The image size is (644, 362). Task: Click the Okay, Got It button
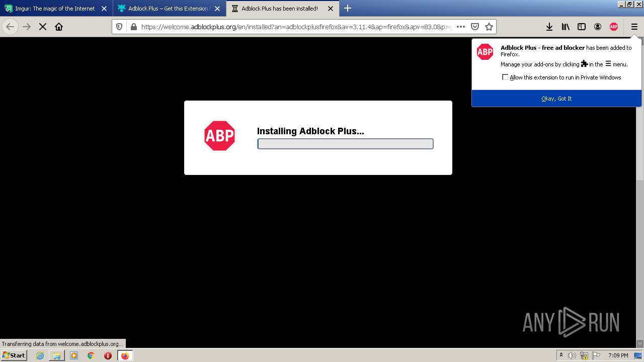pyautogui.click(x=556, y=99)
